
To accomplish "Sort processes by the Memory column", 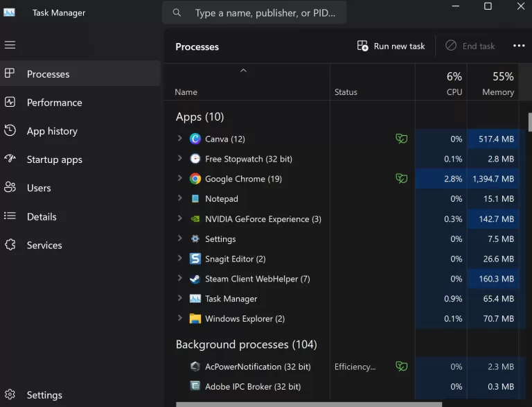I will pyautogui.click(x=493, y=83).
